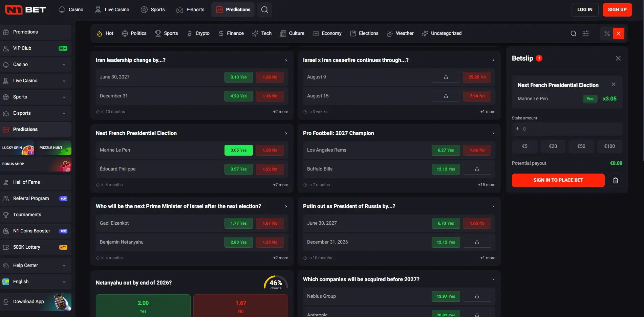644x317 pixels.
Task: Open the Bonus Shop banner
Action: coord(36,164)
